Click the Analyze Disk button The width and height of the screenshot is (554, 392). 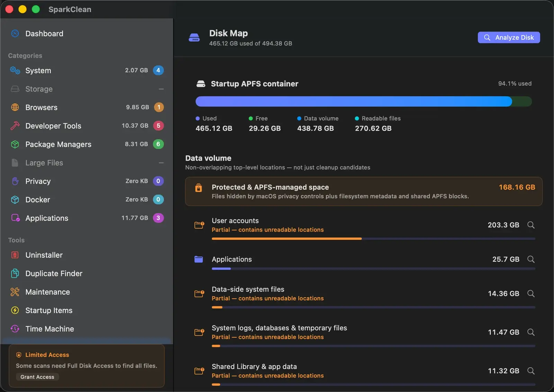tap(509, 37)
